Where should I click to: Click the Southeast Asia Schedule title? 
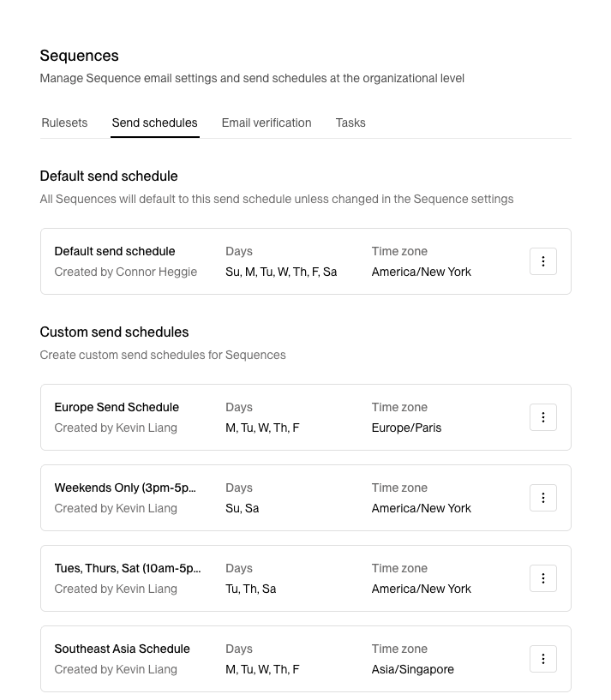tap(122, 649)
